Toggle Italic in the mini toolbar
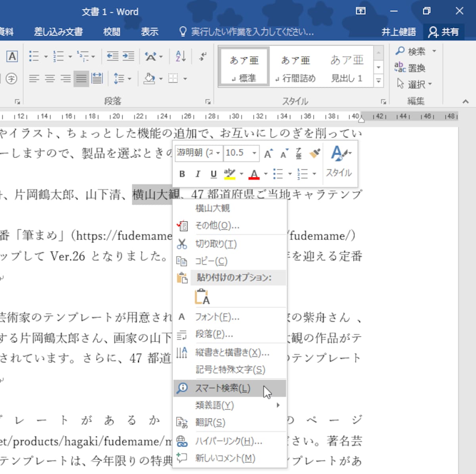Screen dimensions: 476x474 click(x=198, y=174)
